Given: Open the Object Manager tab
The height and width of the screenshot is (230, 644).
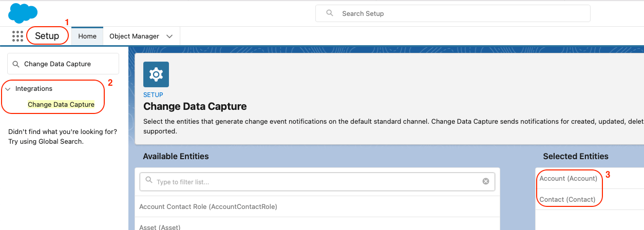Looking at the screenshot, I should pos(134,36).
